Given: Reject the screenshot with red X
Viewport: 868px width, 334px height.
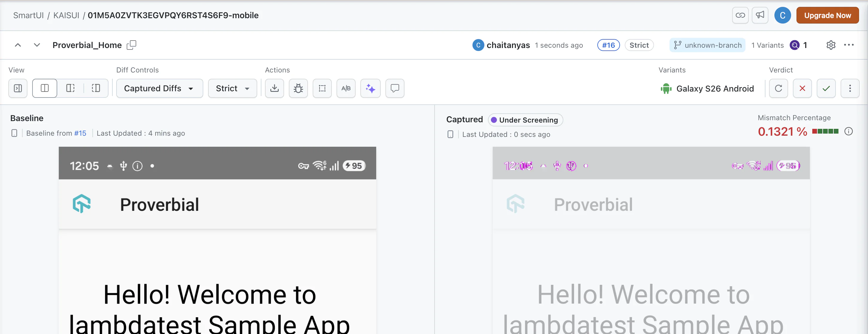Looking at the screenshot, I should click(x=802, y=88).
